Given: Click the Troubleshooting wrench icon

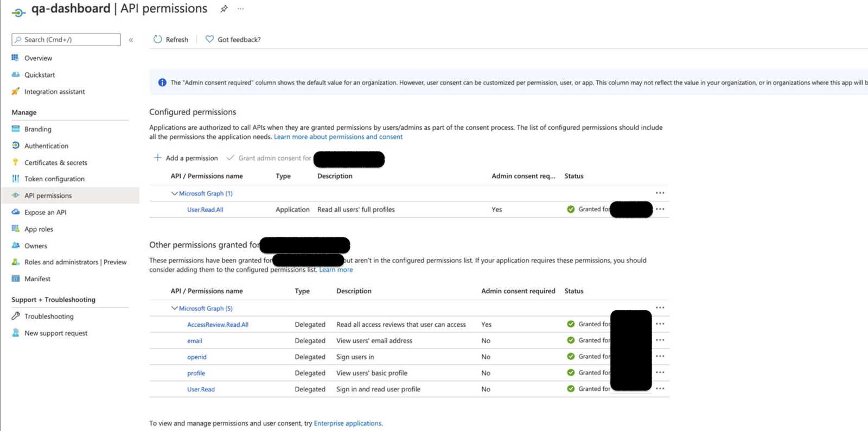Looking at the screenshot, I should tap(15, 316).
